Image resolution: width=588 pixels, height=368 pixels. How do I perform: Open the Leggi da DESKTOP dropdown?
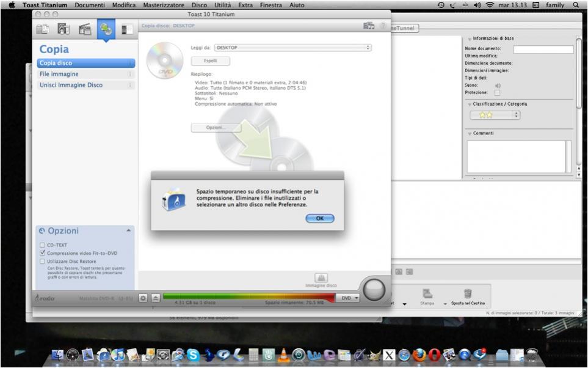tap(293, 48)
